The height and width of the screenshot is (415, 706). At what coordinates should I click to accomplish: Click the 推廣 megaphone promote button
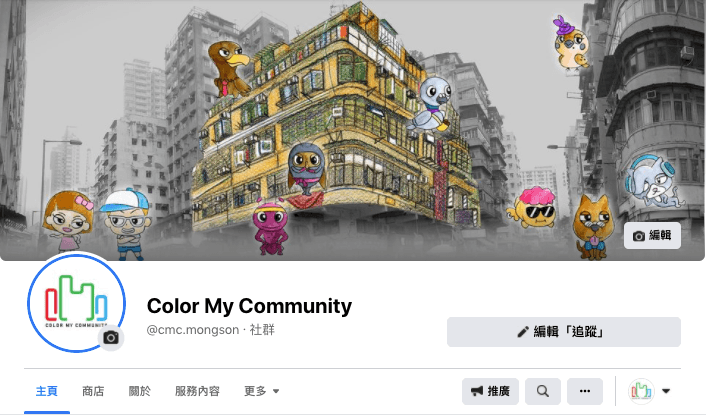[x=490, y=391]
